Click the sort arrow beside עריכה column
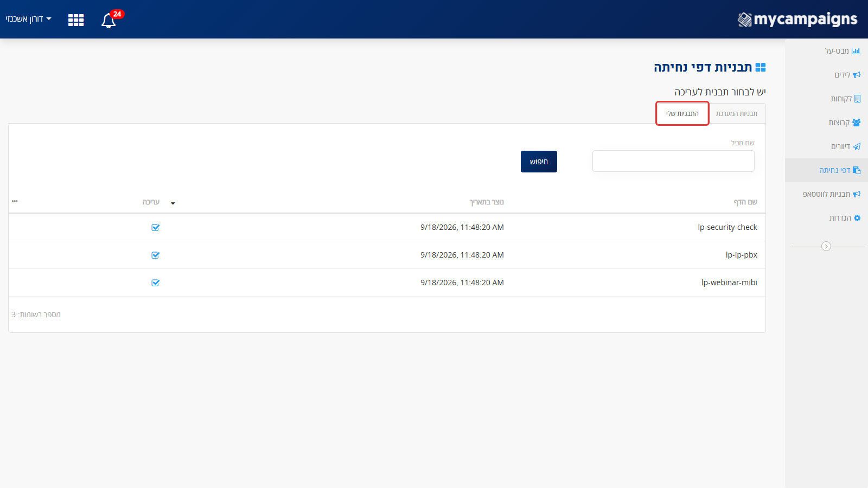The image size is (868, 488). click(x=173, y=203)
